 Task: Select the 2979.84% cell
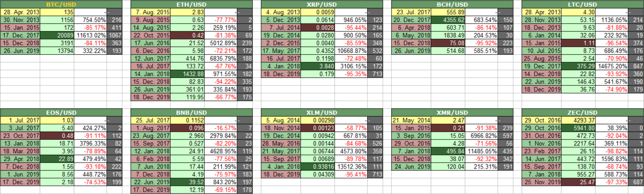(221, 136)
